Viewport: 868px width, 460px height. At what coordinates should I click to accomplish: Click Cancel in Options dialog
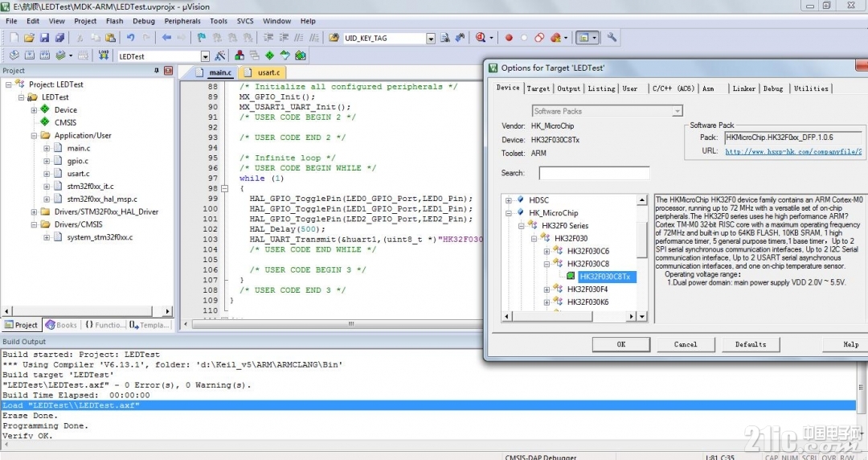pyautogui.click(x=686, y=344)
